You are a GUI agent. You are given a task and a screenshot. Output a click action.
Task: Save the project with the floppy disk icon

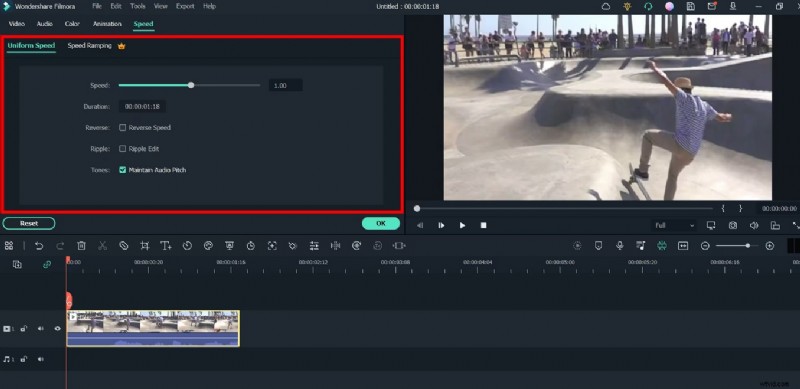690,7
